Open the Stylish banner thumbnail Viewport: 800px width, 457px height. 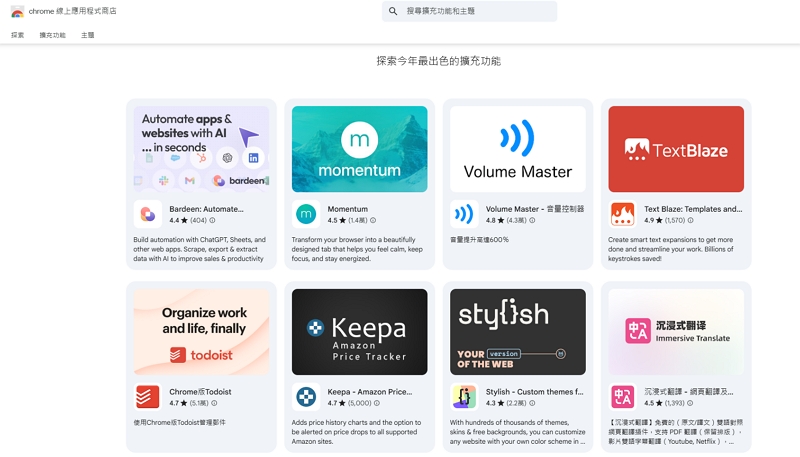coord(518,332)
